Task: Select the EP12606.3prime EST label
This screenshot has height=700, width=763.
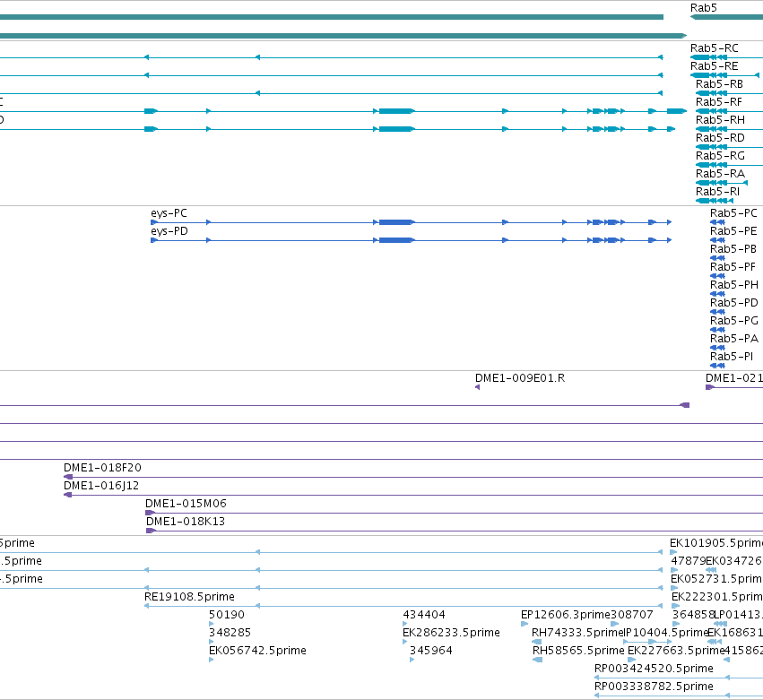Action: 566,614
